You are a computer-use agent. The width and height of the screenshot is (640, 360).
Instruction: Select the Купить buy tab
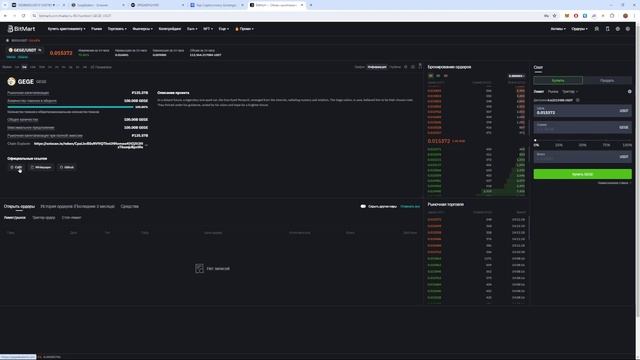click(558, 80)
